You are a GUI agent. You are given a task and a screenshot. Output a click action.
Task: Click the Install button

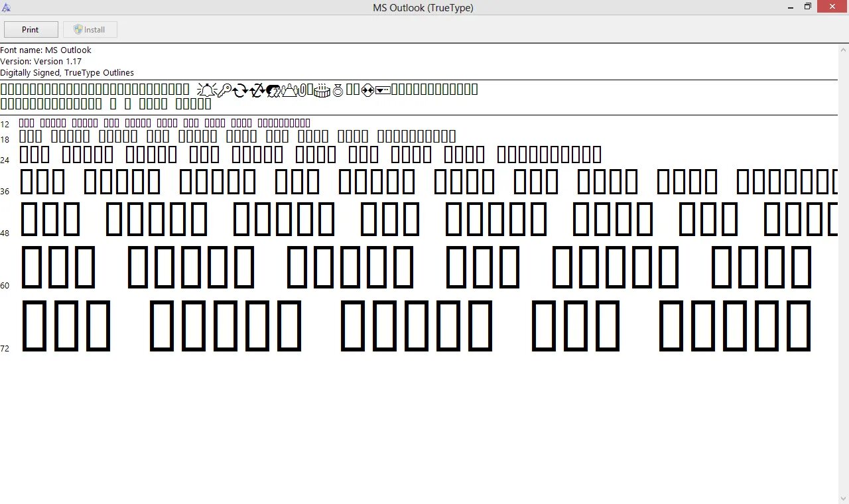pos(90,30)
